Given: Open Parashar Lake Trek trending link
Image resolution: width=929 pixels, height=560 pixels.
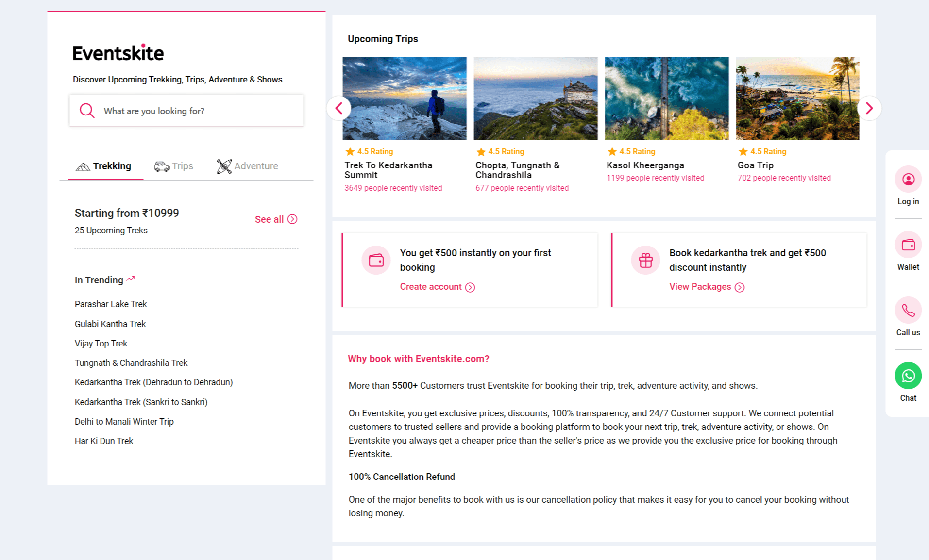Looking at the screenshot, I should [111, 304].
